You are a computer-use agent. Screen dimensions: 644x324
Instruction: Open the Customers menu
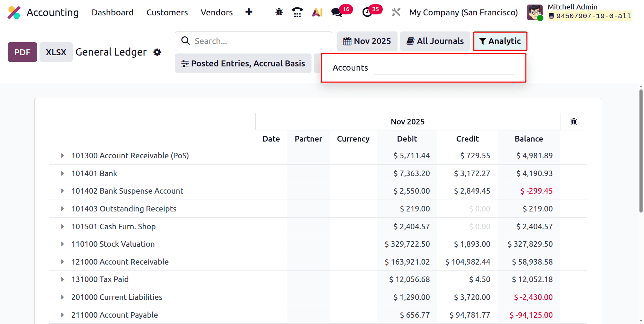click(167, 13)
